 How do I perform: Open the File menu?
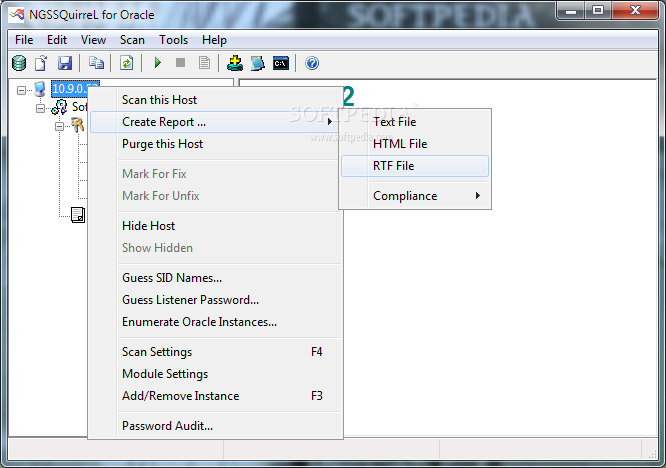point(24,40)
